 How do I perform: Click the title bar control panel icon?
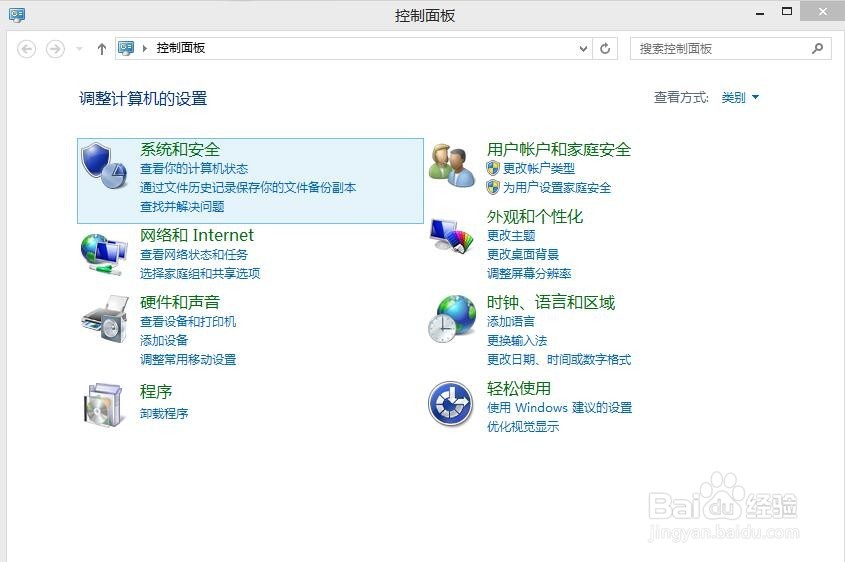coord(17,15)
